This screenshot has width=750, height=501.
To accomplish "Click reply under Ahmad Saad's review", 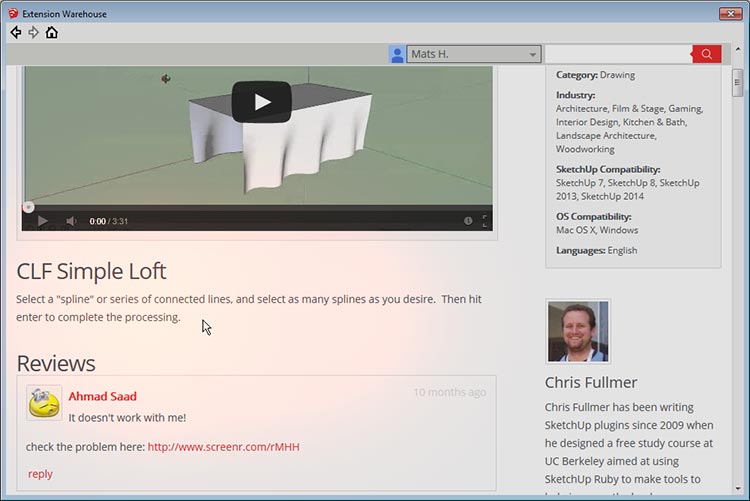I will (40, 474).
